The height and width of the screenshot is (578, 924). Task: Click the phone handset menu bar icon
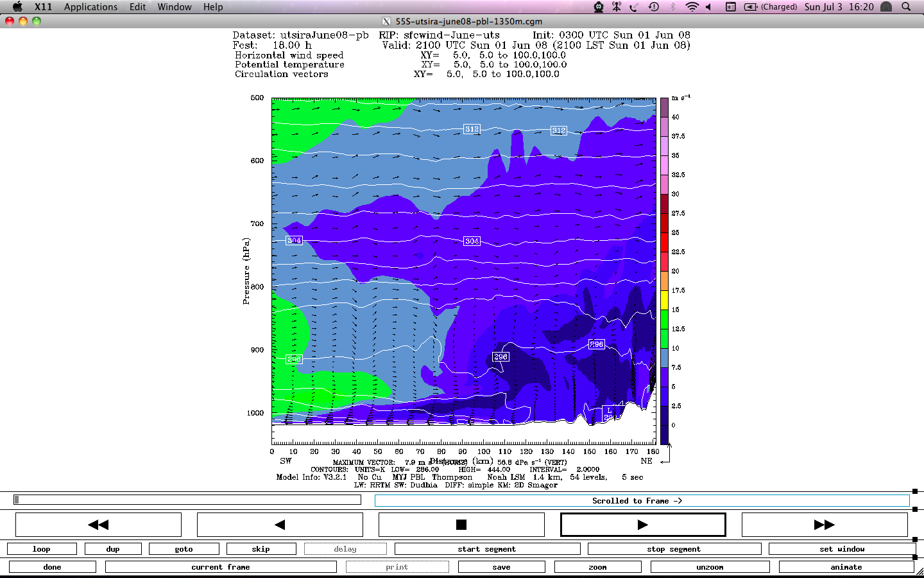pos(635,7)
